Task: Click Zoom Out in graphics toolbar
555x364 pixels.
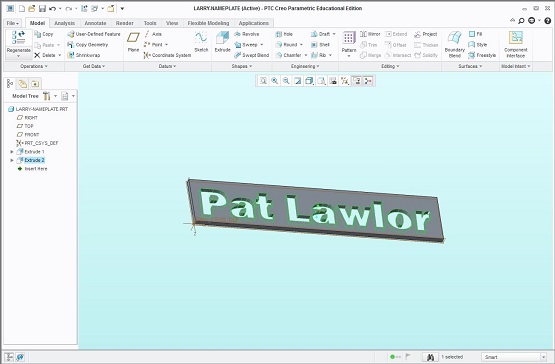Action: (x=286, y=81)
